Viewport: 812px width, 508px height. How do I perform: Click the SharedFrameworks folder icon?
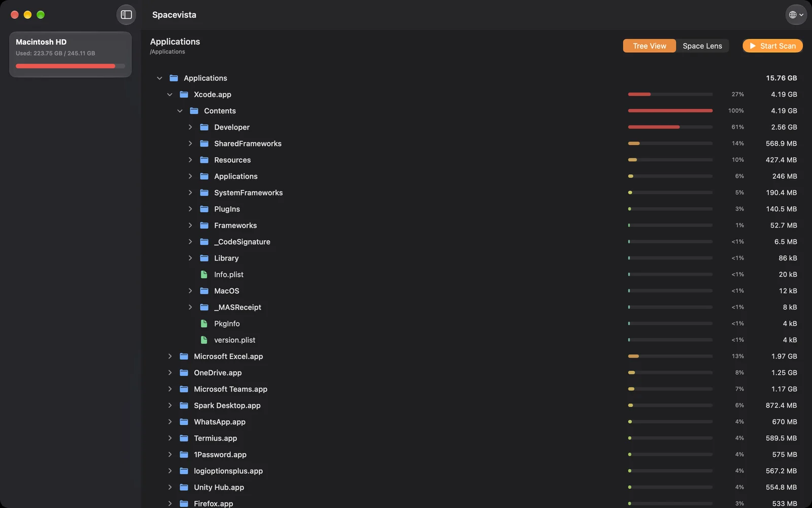coord(204,143)
